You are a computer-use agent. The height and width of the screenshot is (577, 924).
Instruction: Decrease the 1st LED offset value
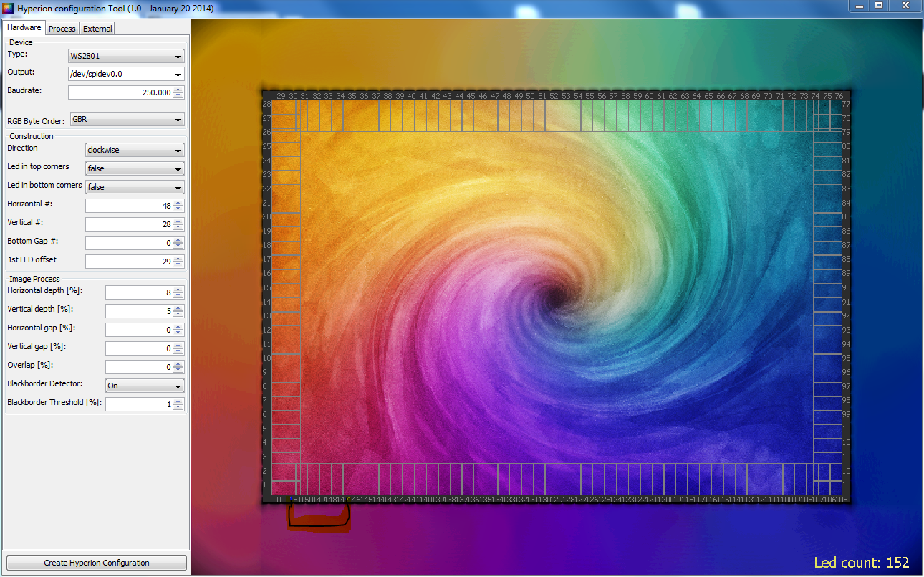point(178,265)
